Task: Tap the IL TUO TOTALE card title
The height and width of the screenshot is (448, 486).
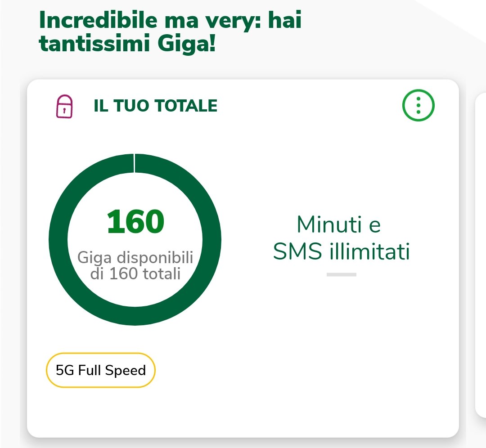Action: click(155, 106)
